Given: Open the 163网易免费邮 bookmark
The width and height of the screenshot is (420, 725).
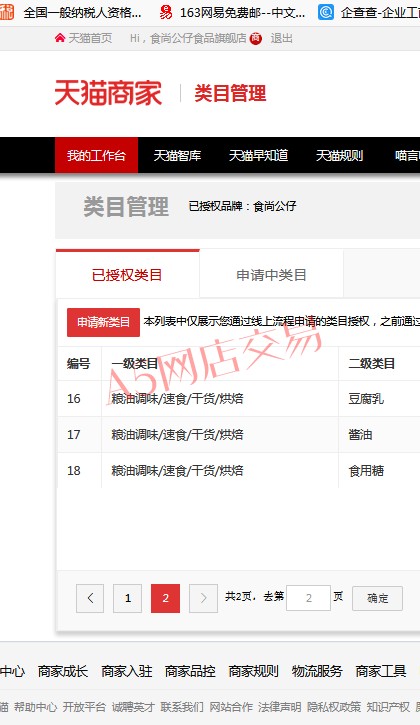Looking at the screenshot, I should click(x=232, y=12).
